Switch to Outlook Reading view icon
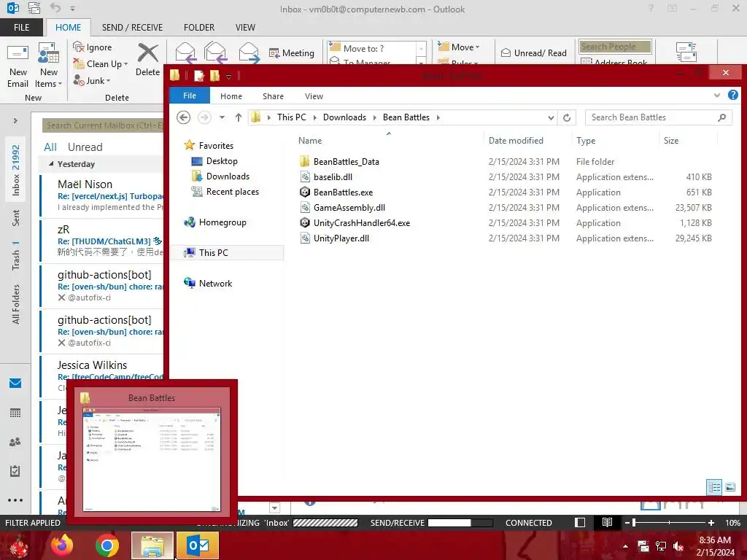 (x=607, y=522)
